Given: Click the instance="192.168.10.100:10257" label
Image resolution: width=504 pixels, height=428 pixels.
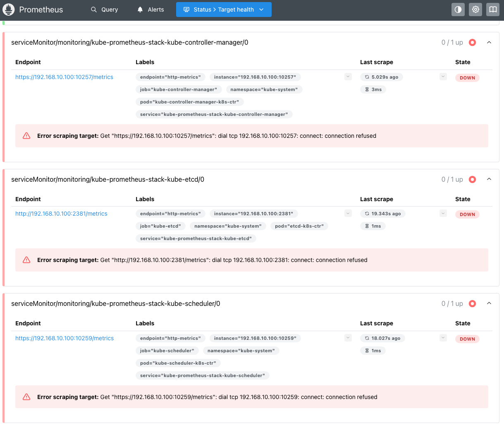Looking at the screenshot, I should (x=255, y=77).
